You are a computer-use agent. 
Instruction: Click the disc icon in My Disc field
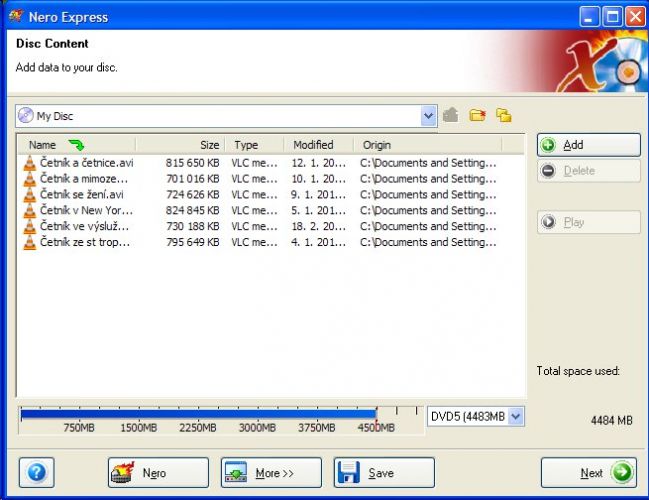click(x=26, y=115)
